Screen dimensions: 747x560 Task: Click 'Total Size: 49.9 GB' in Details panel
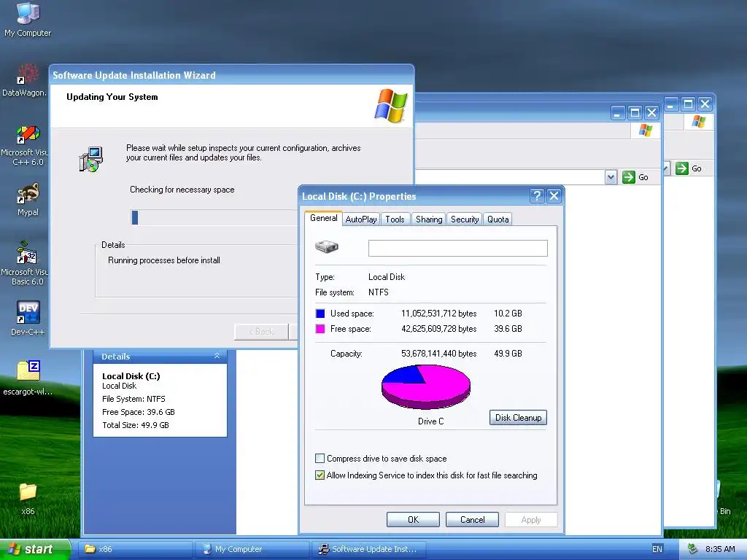point(135,425)
